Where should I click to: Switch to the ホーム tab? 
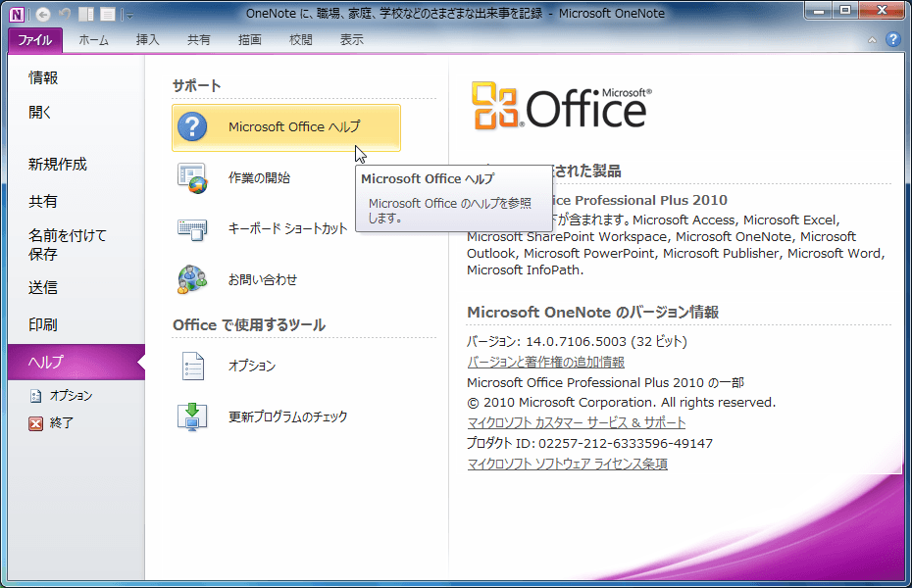(93, 40)
